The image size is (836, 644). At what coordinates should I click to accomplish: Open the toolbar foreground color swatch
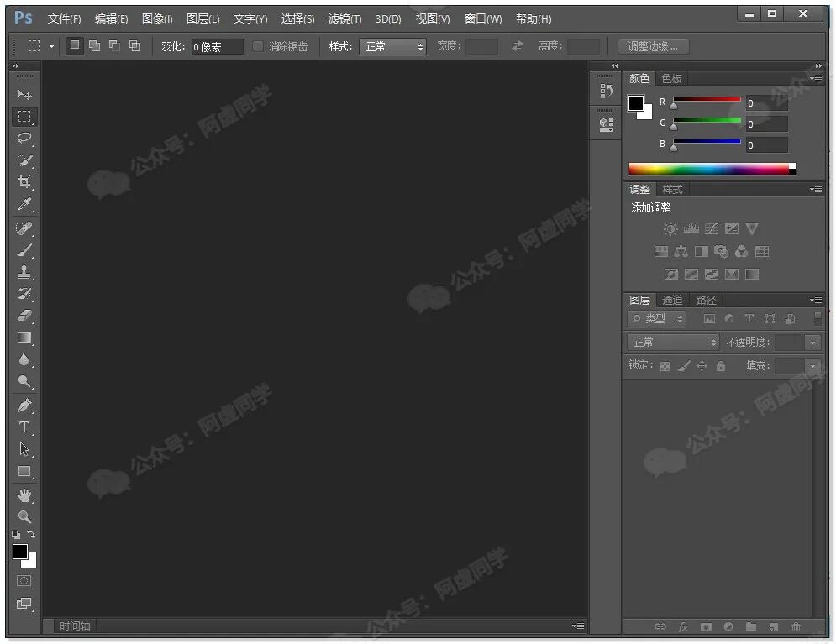pyautogui.click(x=19, y=552)
